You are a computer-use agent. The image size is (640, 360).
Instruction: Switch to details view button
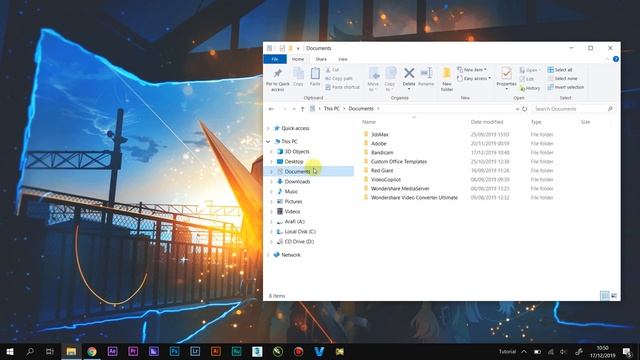coord(604,296)
